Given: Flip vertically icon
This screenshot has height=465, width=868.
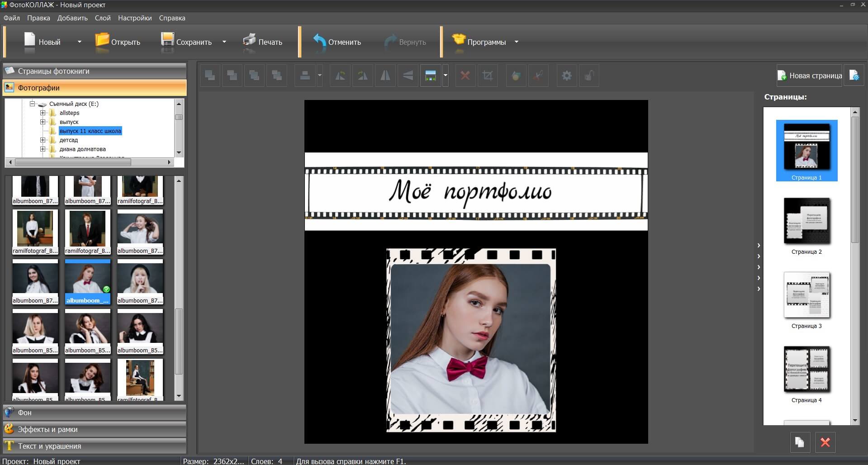Looking at the screenshot, I should coord(408,76).
